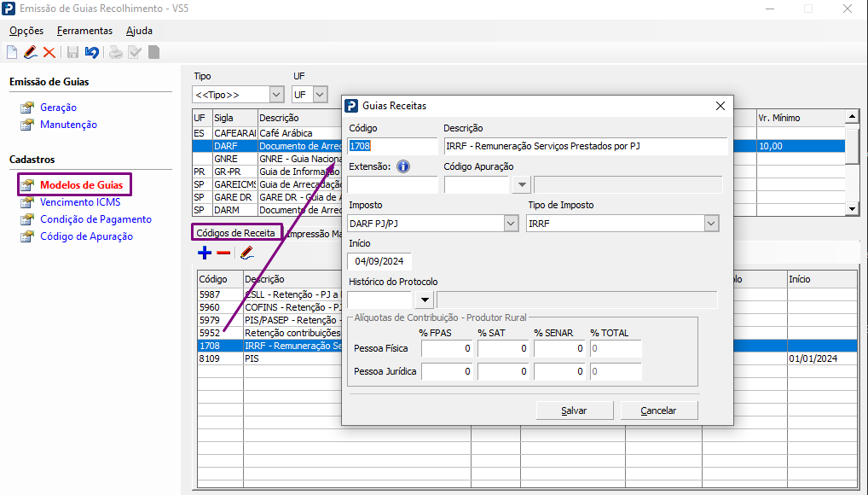Screen dimensions: 868x495
Task: Open the UF dropdown filter
Action: point(320,95)
